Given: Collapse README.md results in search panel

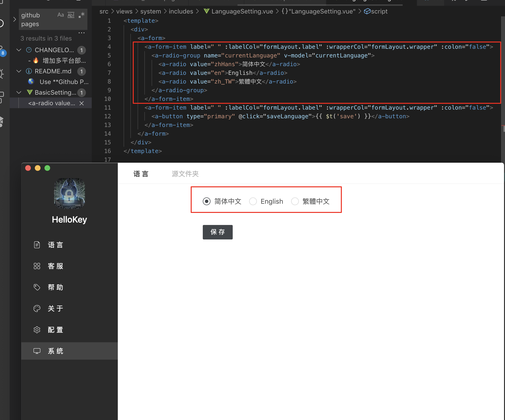Looking at the screenshot, I should point(19,71).
